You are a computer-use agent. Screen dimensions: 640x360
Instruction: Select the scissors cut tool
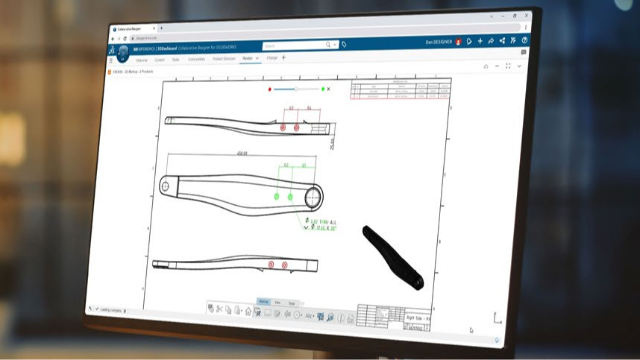point(219,309)
